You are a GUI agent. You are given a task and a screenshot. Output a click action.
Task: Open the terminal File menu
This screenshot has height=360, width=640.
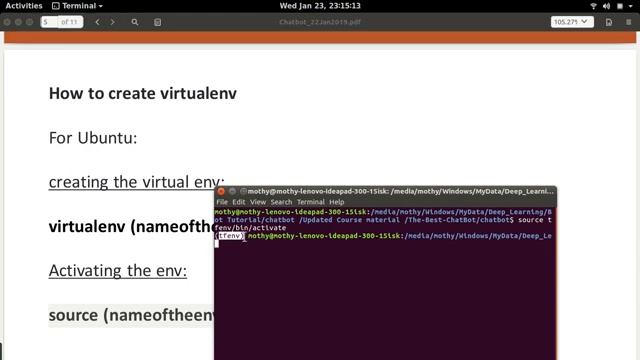click(222, 202)
